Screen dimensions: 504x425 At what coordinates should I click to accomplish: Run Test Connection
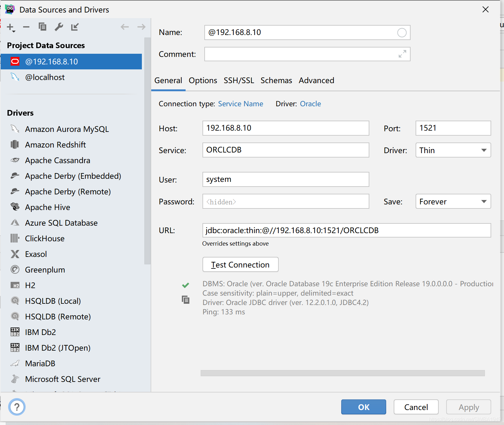240,265
